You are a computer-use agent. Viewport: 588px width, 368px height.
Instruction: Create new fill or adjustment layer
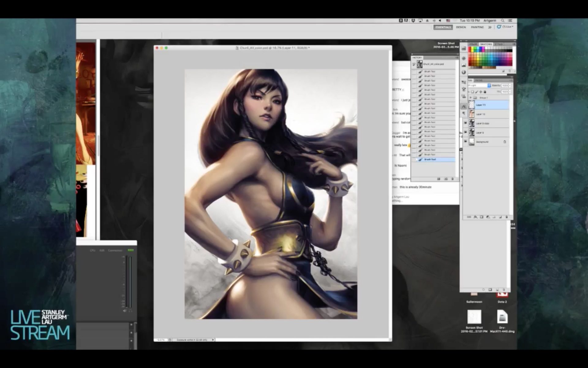[x=488, y=217]
